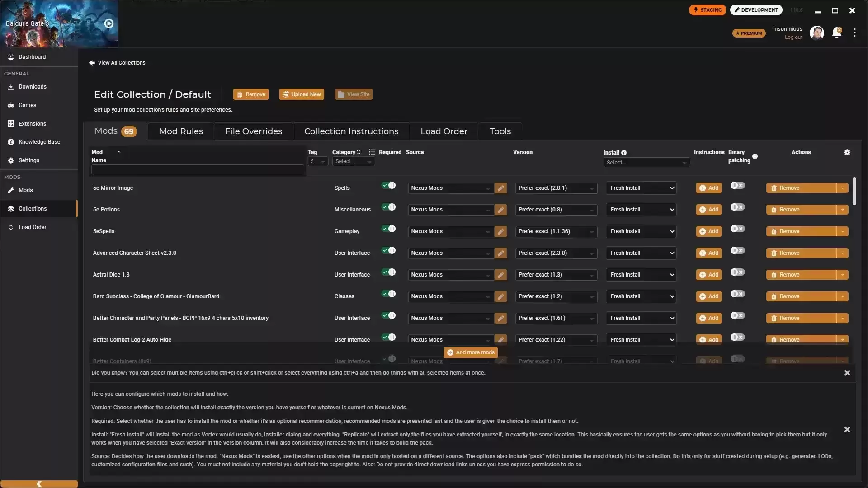This screenshot has height=488, width=868.
Task: Click into the Mod Name filter field
Action: pos(198,170)
